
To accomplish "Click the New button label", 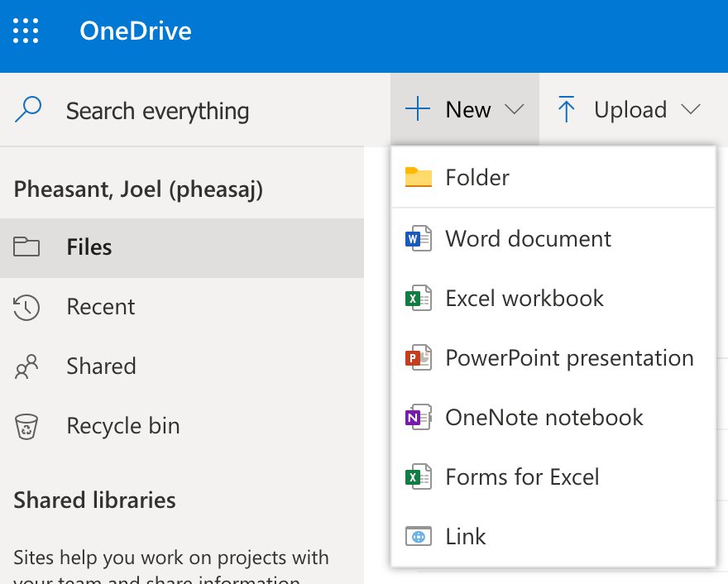I will click(468, 110).
